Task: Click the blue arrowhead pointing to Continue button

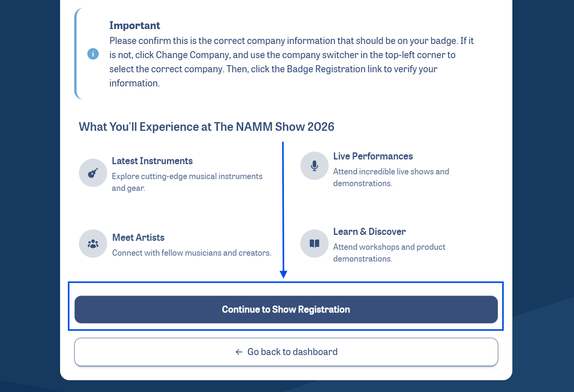Action: [283, 274]
